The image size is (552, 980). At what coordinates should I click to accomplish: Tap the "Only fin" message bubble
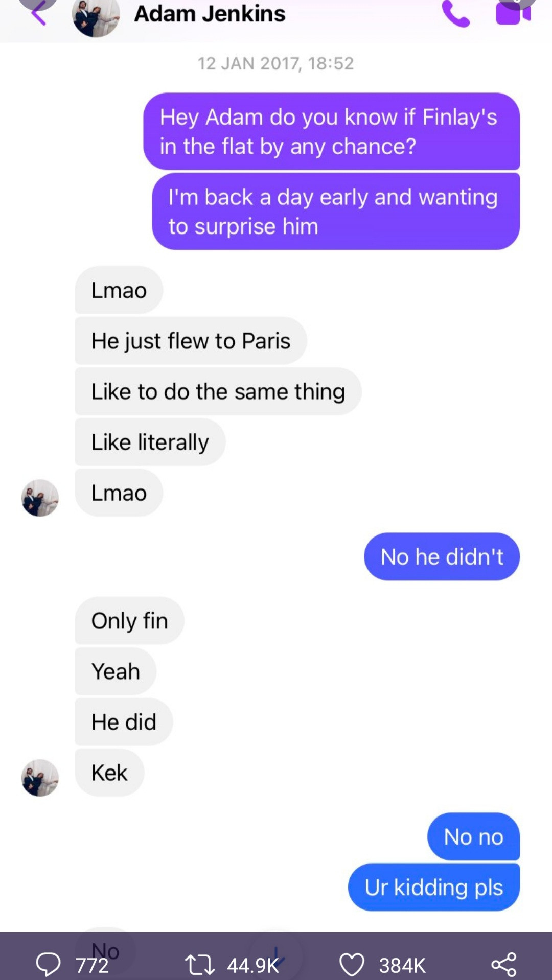point(129,621)
